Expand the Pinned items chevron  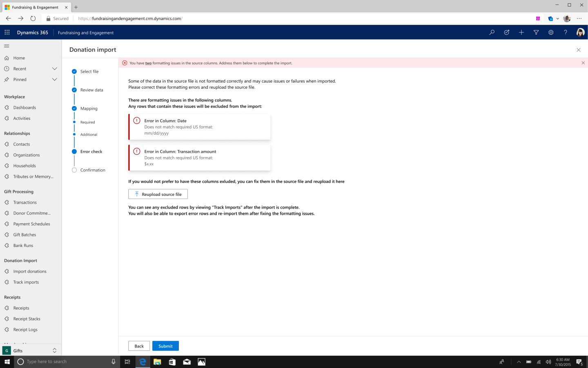coord(54,79)
